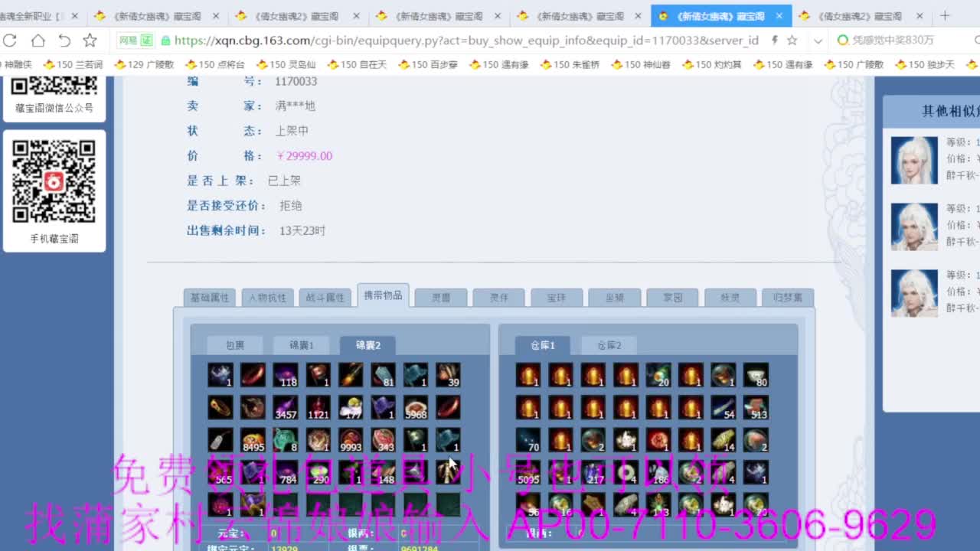Open the 129 广陵散 bookmark

click(144, 65)
